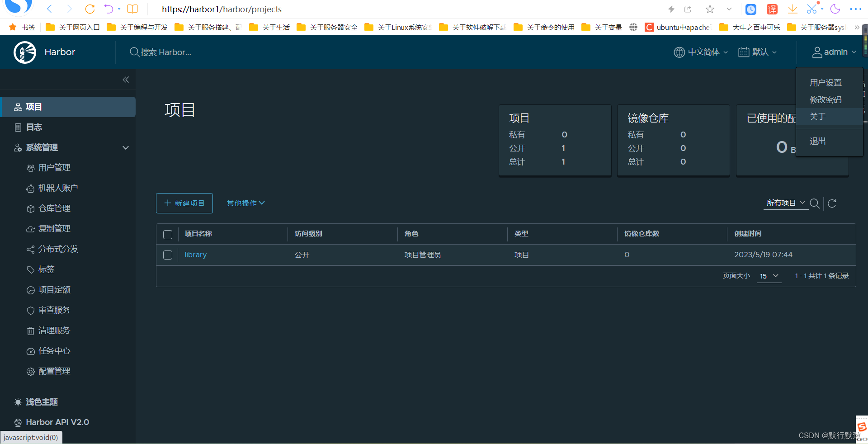Click the globe language icon

pos(679,52)
